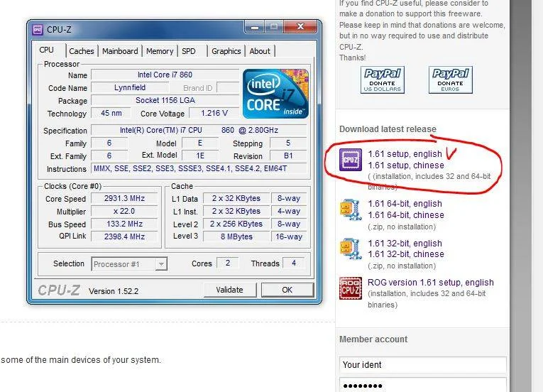Screen dimensions: 543x392
Task: Click the Stepping value 5
Action: click(288, 143)
